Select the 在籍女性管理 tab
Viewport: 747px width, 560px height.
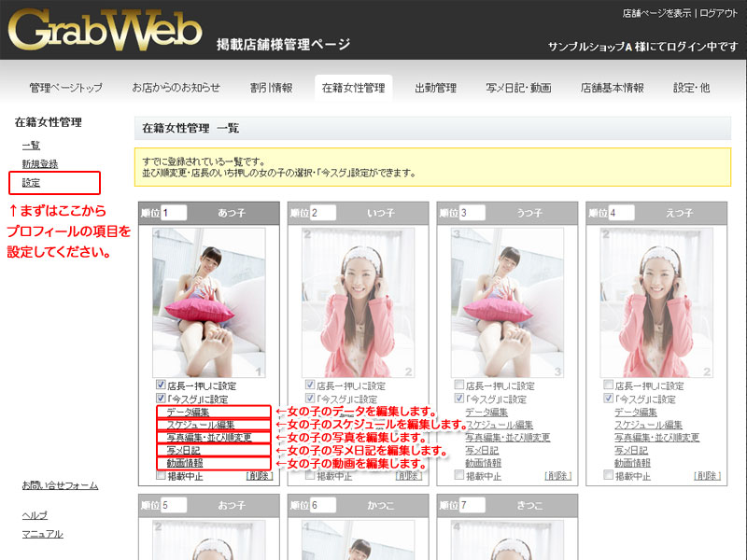coord(354,88)
